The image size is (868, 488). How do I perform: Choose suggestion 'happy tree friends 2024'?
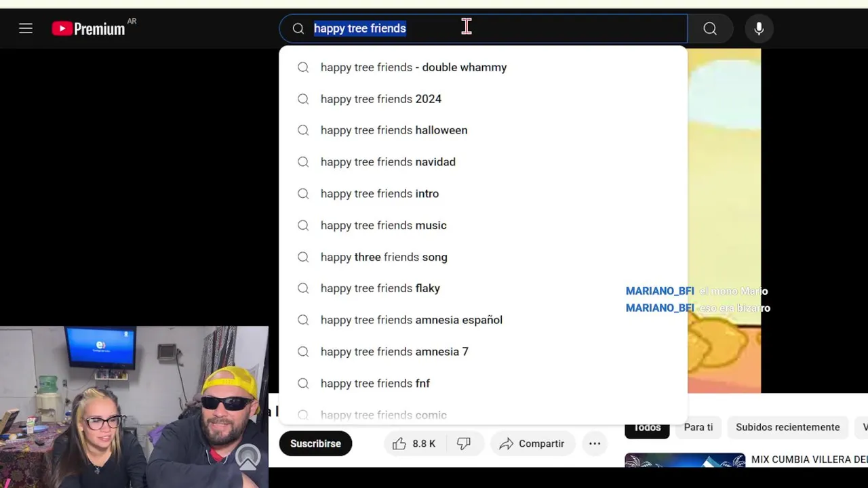483,99
